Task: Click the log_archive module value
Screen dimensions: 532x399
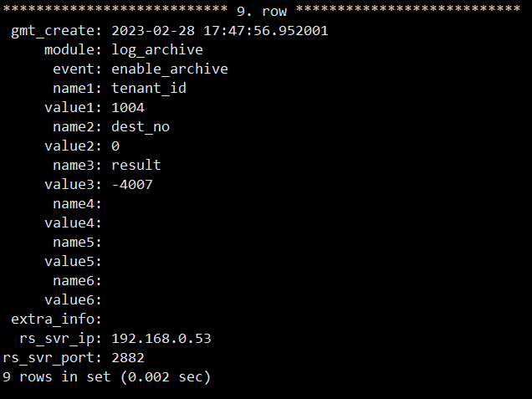Action: click(157, 50)
